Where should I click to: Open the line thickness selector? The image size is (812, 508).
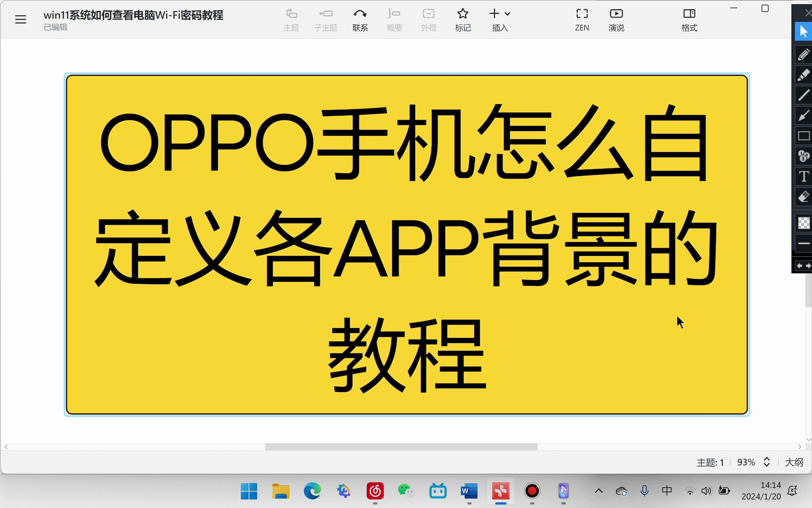[804, 244]
